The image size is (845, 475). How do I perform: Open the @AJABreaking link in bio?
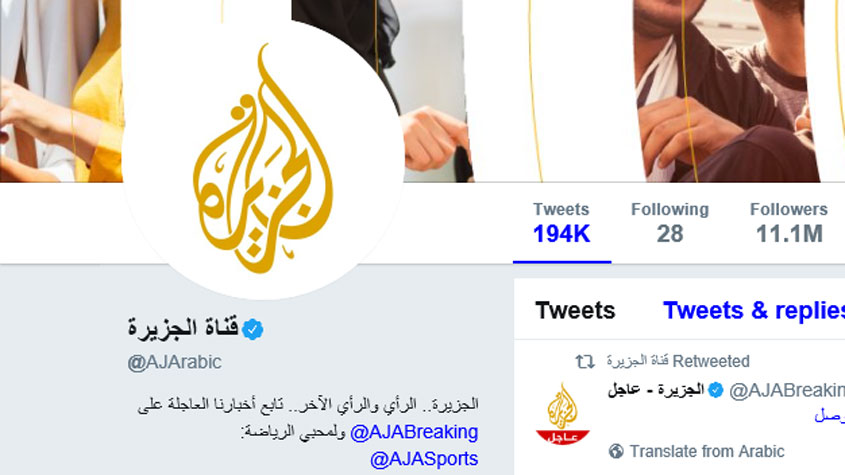point(414,432)
